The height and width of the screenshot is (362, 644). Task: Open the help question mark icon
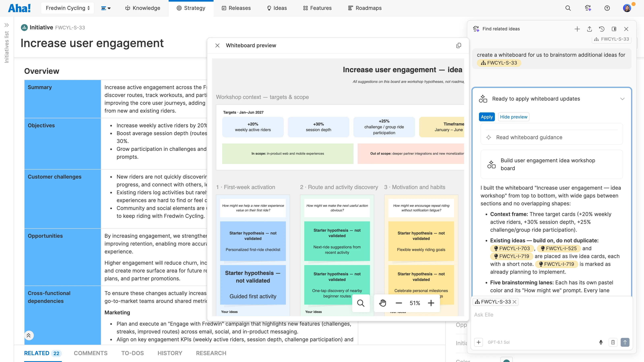(x=607, y=8)
